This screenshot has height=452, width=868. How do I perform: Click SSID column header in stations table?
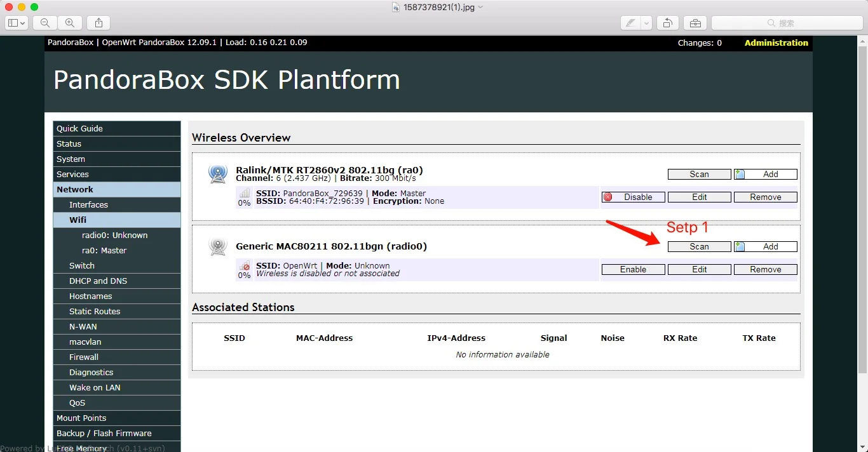coord(234,338)
